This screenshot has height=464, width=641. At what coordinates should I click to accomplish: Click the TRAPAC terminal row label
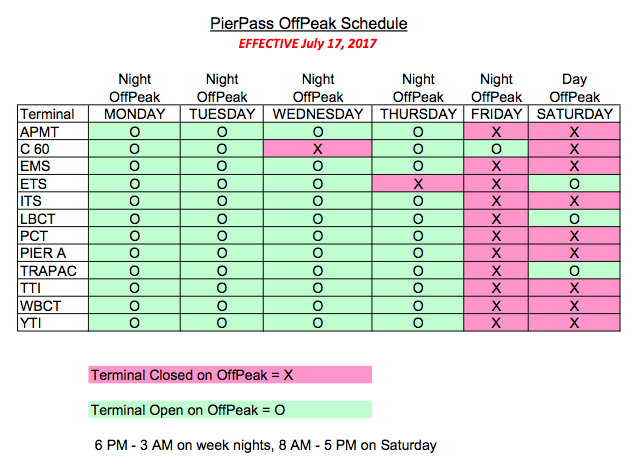(53, 271)
